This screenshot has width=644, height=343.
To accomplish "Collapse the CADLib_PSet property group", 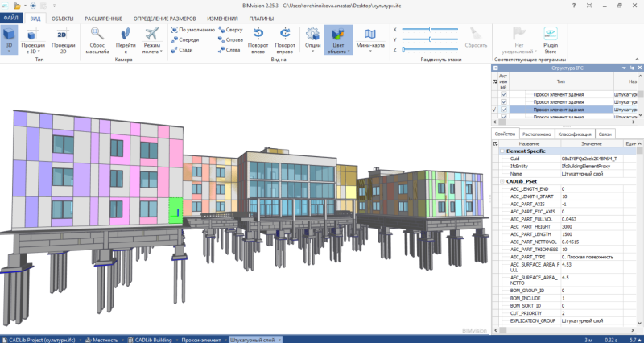I will (x=502, y=181).
